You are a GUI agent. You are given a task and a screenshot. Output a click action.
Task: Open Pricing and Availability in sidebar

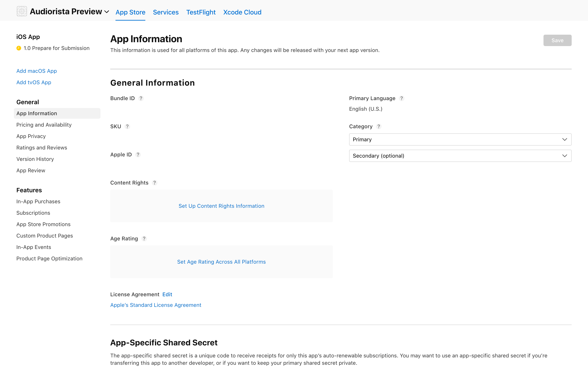[x=44, y=125]
